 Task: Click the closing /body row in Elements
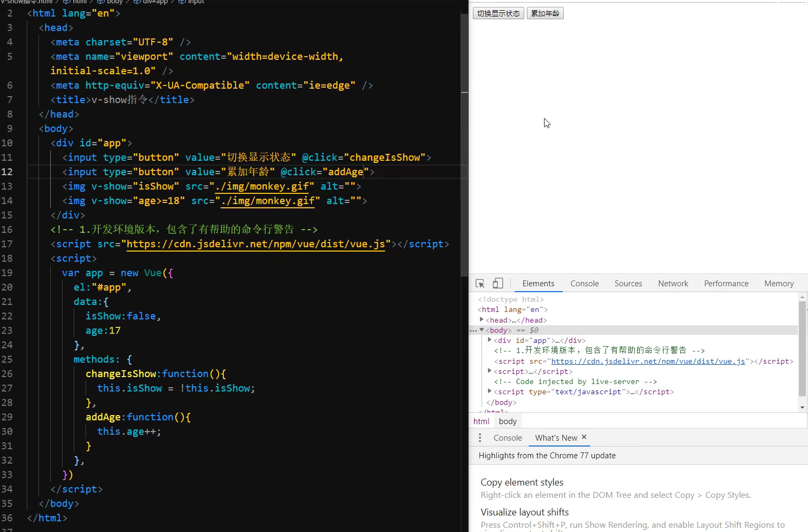pos(501,403)
